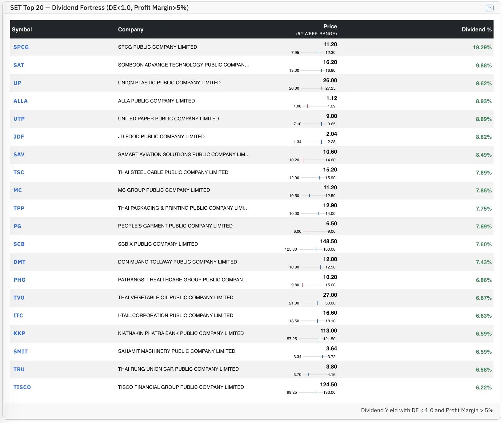
Task: Click KIATNAKIN PHATRA BANK company name
Action: tap(181, 333)
